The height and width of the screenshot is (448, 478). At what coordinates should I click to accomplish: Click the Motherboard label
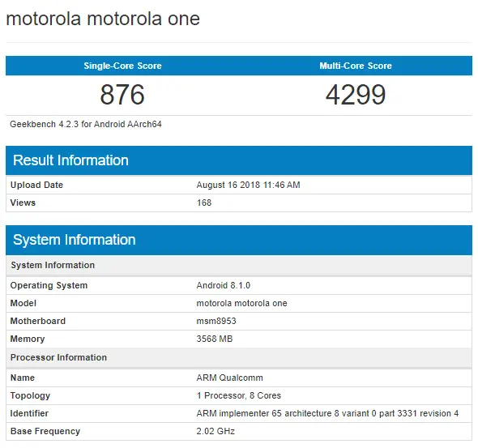click(x=38, y=321)
